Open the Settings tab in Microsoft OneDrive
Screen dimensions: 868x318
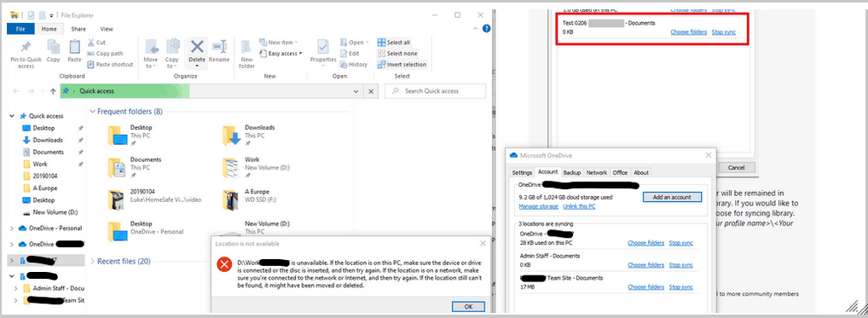522,172
